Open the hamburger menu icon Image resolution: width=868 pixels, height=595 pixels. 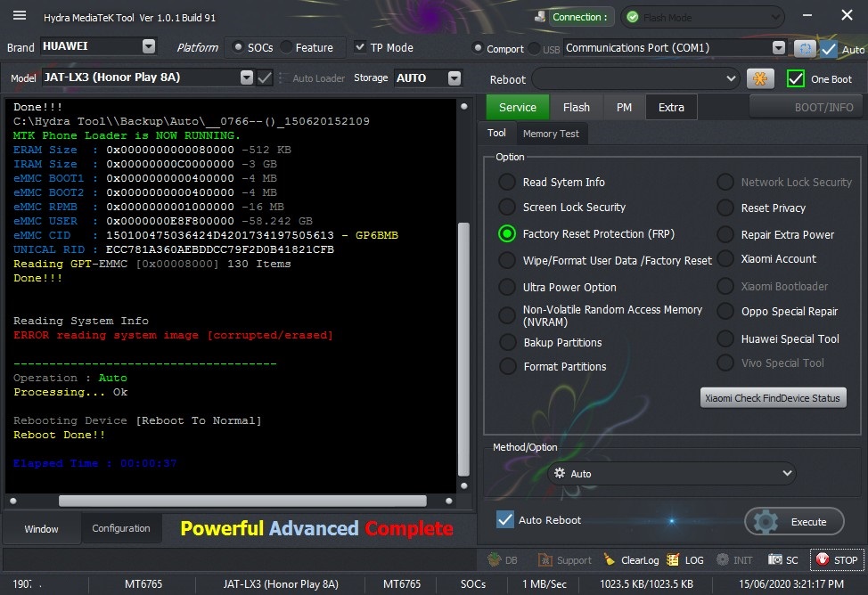click(x=20, y=15)
